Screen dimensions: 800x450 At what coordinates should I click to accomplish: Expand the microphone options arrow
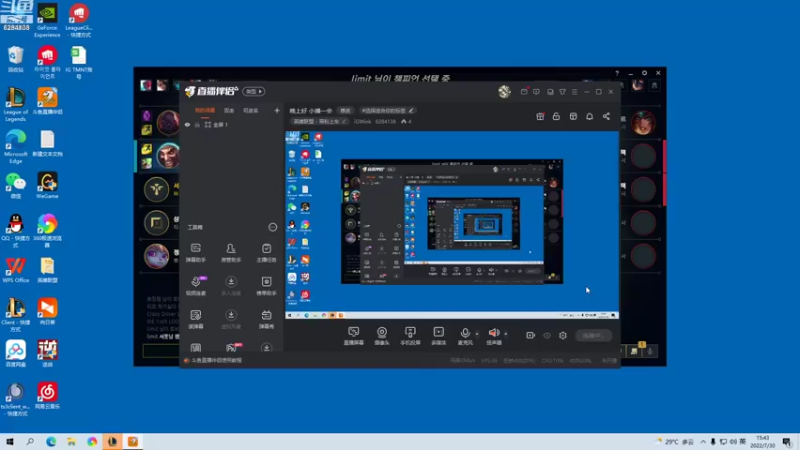click(x=477, y=334)
